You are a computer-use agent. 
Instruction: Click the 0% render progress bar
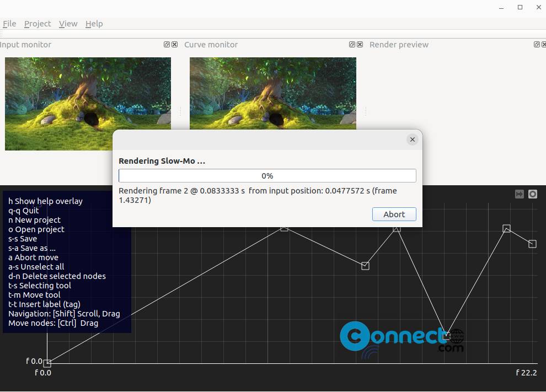[x=267, y=176]
